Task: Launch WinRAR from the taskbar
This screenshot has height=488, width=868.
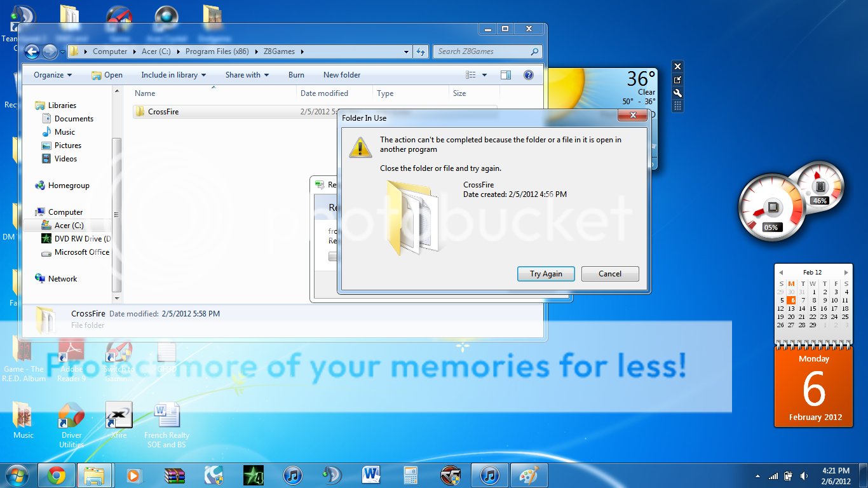Action: coord(174,475)
